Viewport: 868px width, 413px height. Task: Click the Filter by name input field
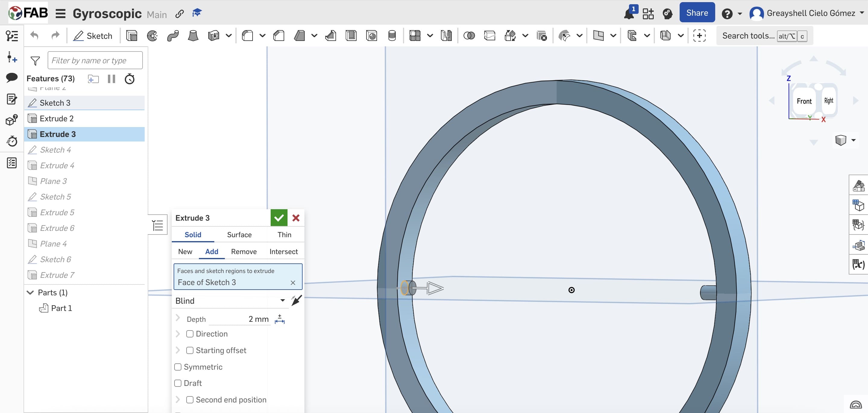(x=95, y=61)
